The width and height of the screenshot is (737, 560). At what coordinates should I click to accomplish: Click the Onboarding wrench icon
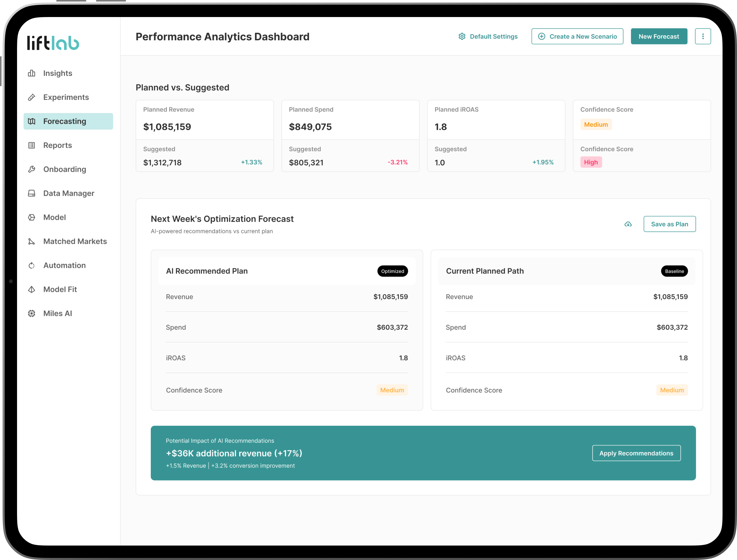(32, 169)
